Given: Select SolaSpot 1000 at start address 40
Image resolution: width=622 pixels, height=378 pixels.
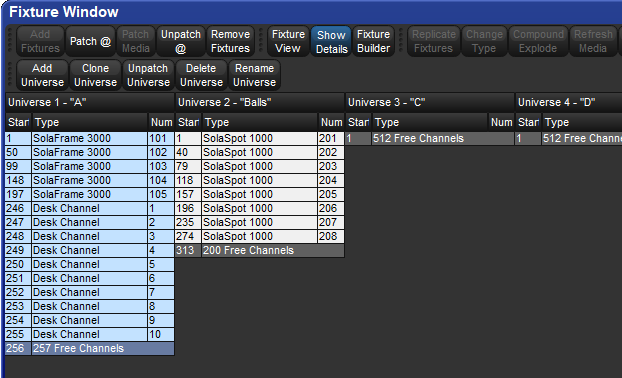Looking at the screenshot, I should point(260,152).
